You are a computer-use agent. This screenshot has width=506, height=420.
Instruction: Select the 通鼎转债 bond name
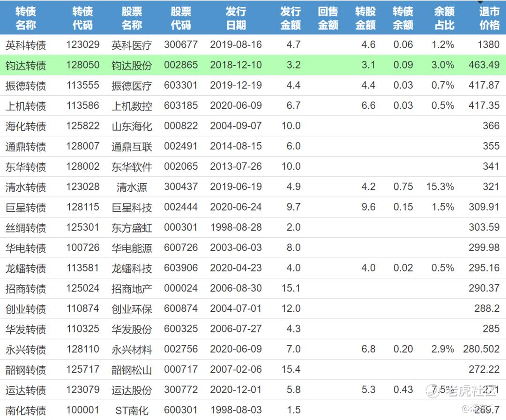tap(26, 147)
